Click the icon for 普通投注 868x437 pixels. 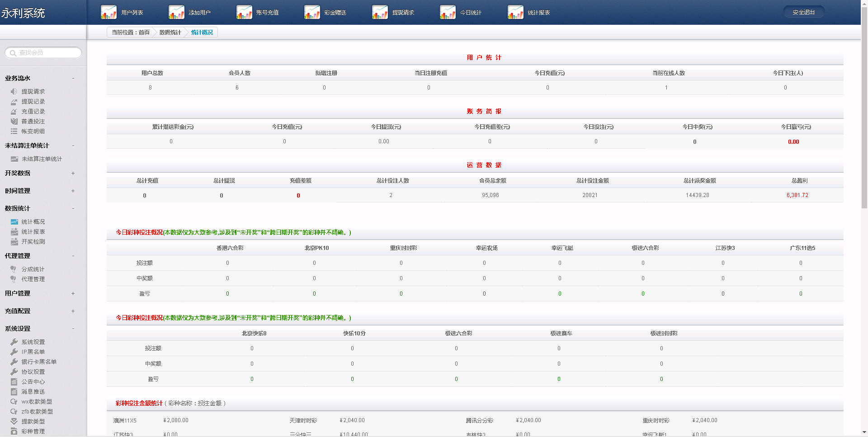click(x=14, y=122)
